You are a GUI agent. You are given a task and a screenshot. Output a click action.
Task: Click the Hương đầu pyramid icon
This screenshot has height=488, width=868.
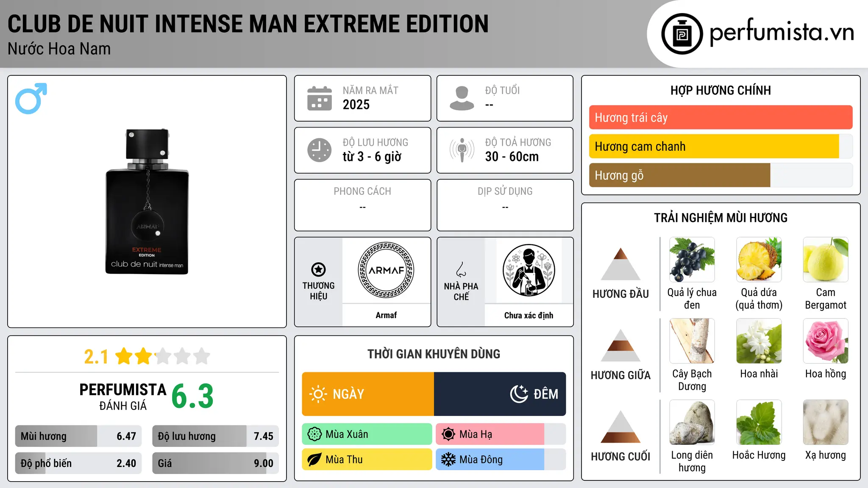[x=620, y=263]
